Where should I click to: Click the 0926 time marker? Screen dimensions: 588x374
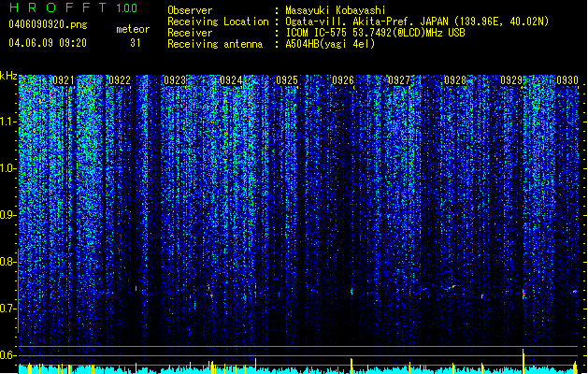(x=343, y=80)
